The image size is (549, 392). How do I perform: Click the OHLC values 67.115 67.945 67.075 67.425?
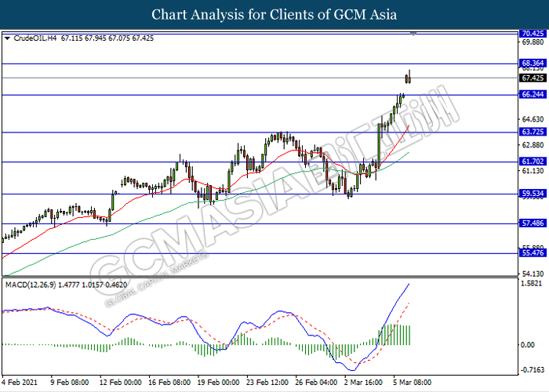107,38
